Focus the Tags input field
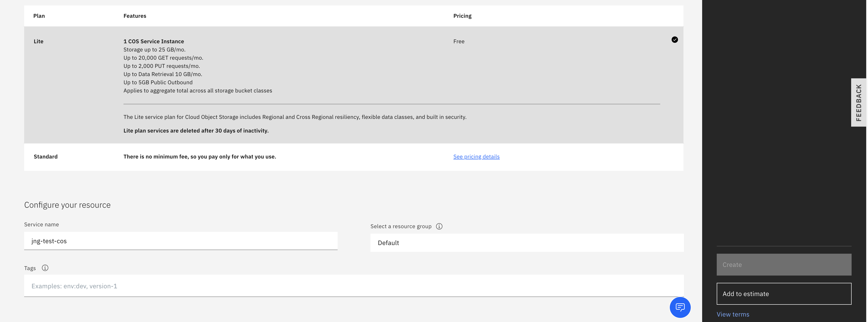Image resolution: width=868 pixels, height=322 pixels. click(354, 286)
